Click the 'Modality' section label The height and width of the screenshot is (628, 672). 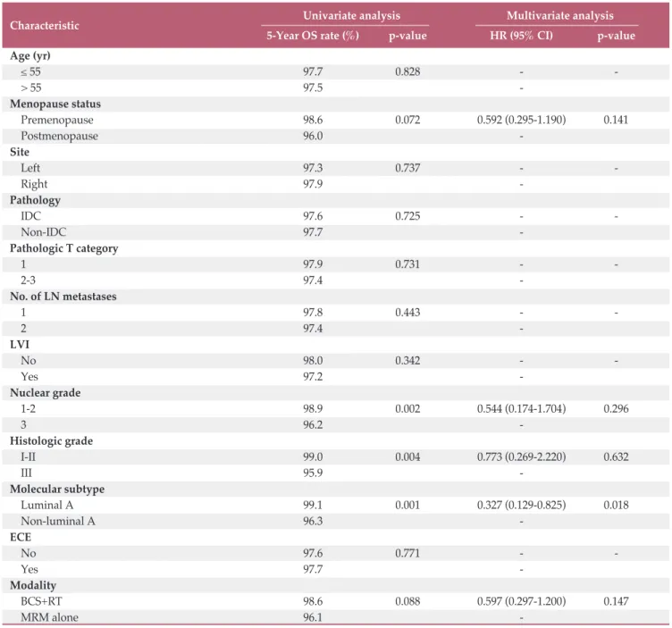[33, 586]
